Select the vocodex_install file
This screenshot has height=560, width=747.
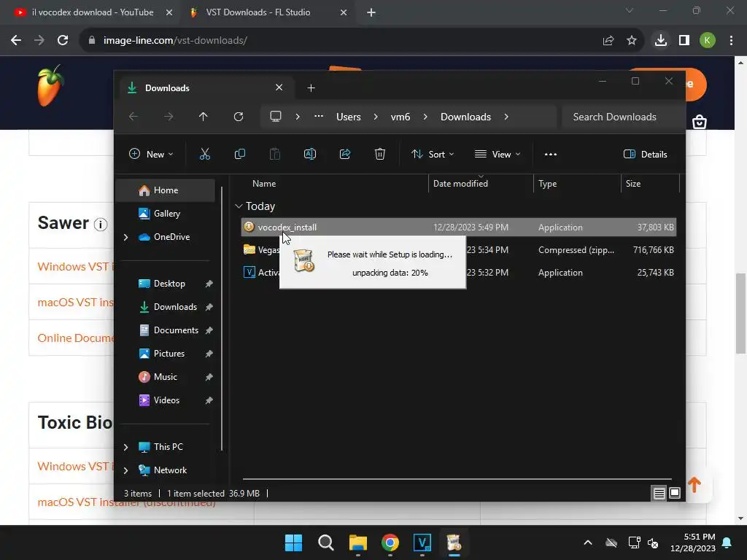point(458,227)
